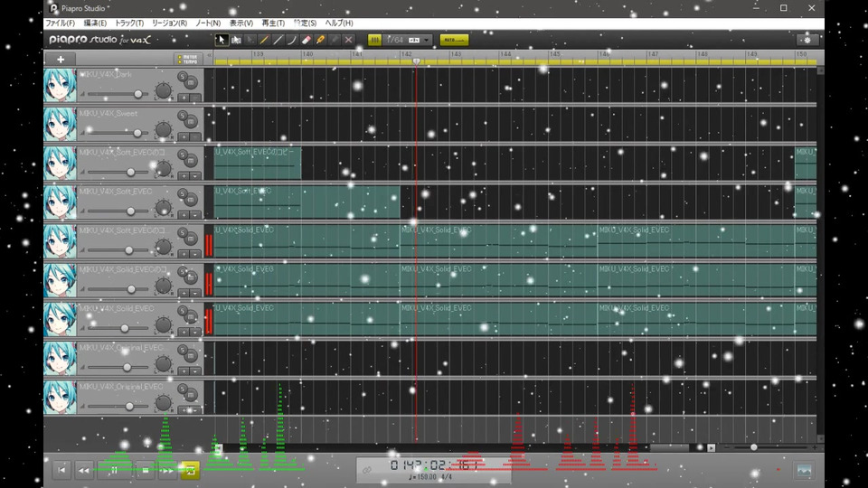Click plus button on MIKU_V4X_Solid_EVEC track

[184, 332]
